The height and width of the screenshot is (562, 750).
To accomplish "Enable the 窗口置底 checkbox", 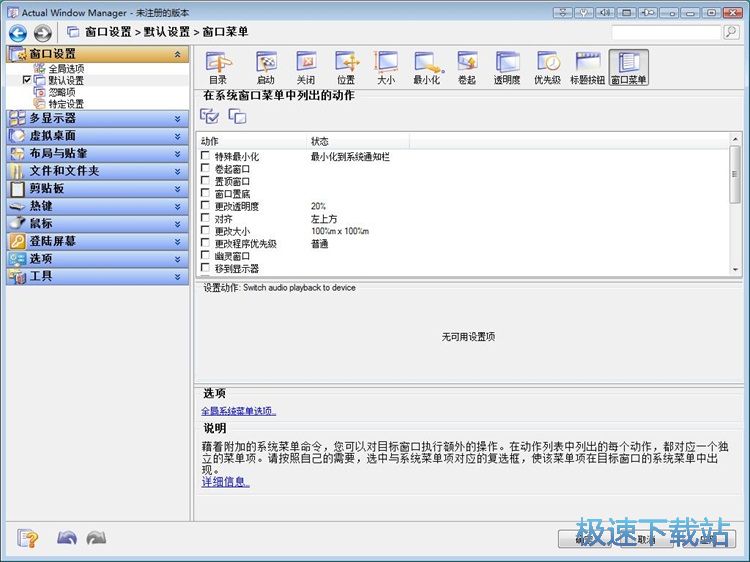I will tap(205, 193).
